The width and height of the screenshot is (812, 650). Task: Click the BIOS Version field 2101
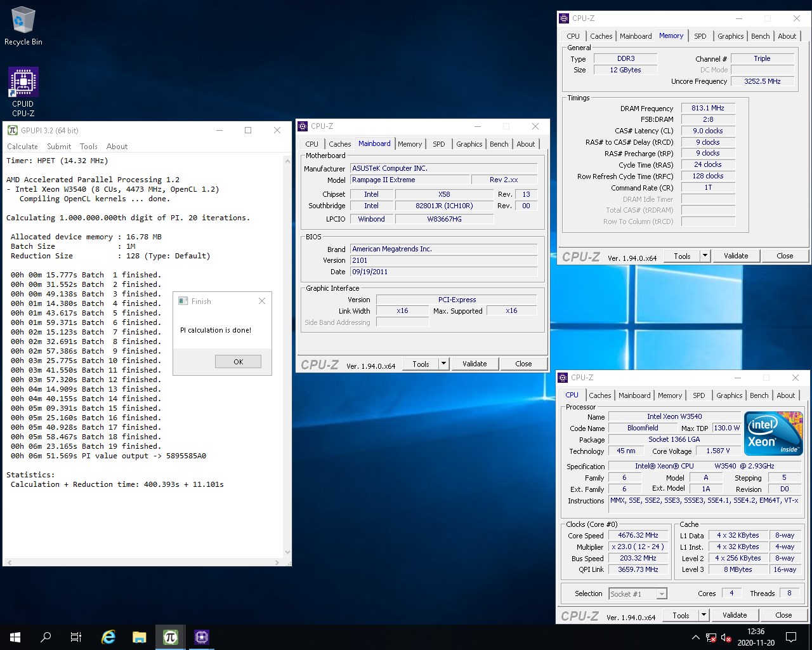click(443, 260)
